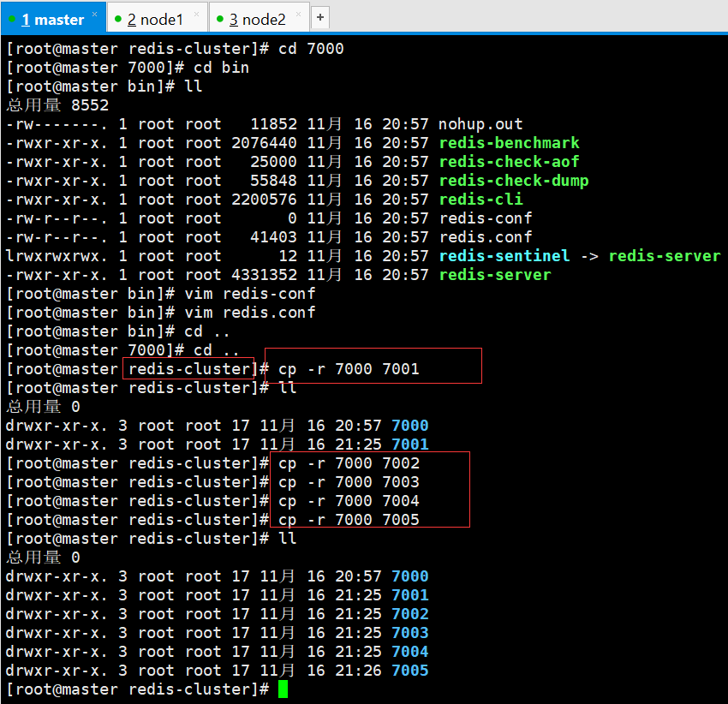The image size is (728, 704).
Task: Click directory 7002 in the final listing
Action: 410,614
